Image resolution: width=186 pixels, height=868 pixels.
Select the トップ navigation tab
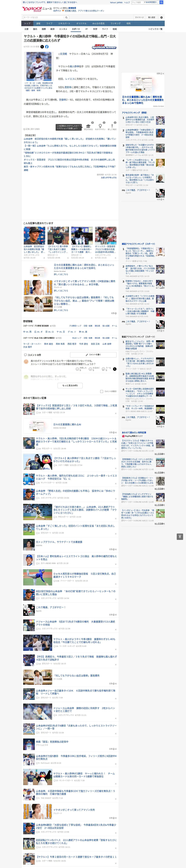point(27,24)
